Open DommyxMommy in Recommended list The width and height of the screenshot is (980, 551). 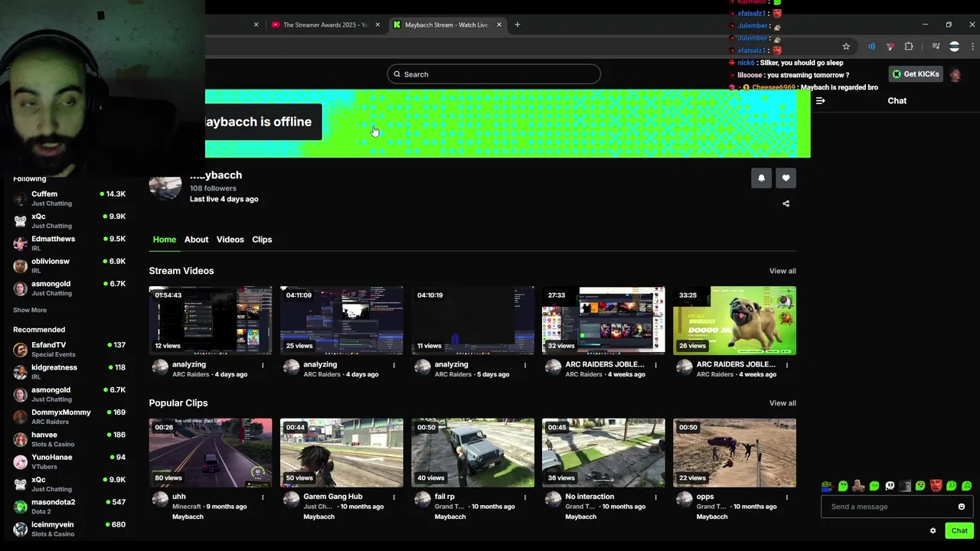click(69, 417)
